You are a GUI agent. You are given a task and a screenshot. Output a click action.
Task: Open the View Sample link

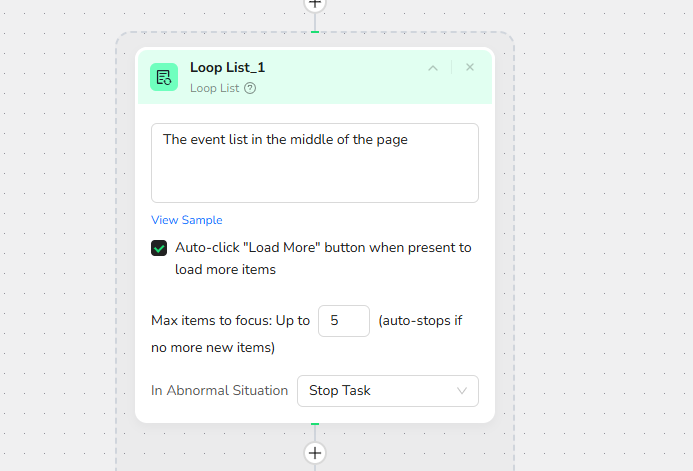tap(187, 220)
